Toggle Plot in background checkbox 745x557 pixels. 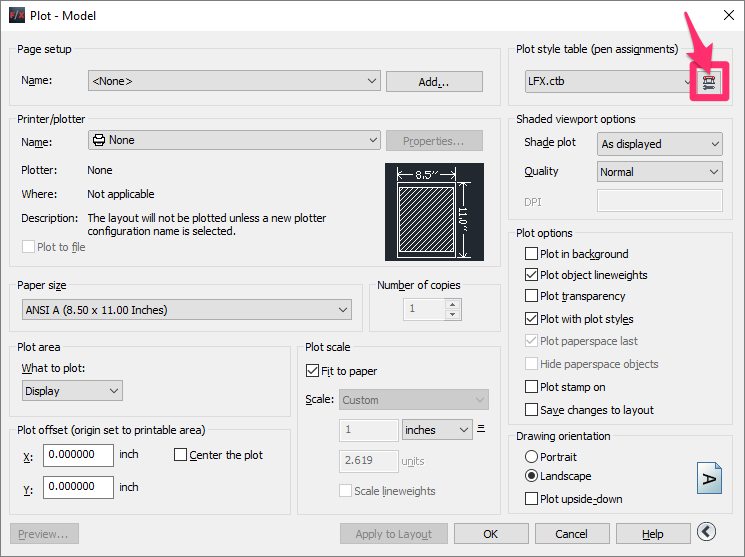(531, 254)
